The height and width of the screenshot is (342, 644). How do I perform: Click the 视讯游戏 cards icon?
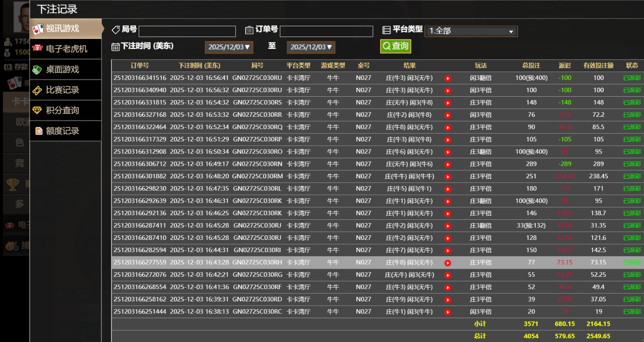pos(38,29)
